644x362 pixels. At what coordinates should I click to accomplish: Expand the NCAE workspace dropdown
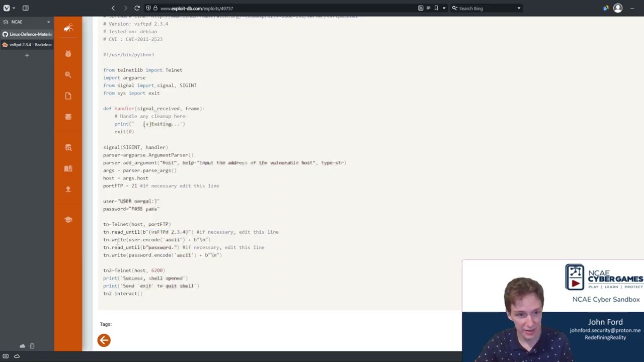48,22
